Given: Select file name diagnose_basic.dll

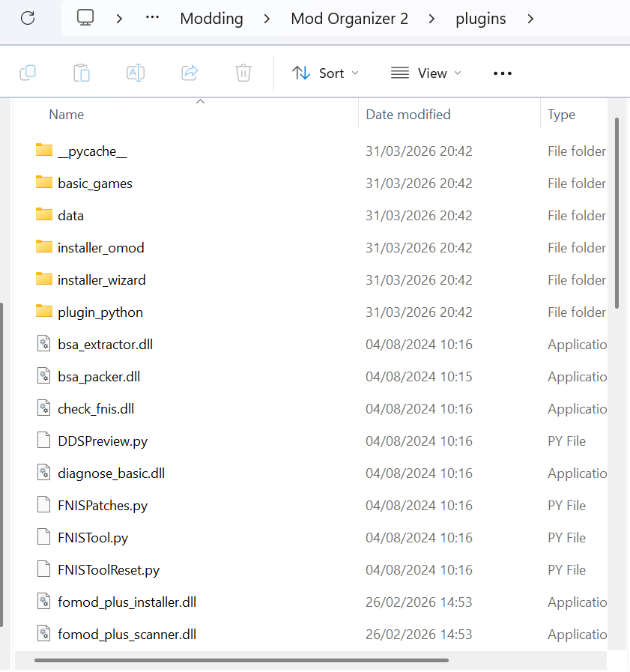Looking at the screenshot, I should coord(111,473).
